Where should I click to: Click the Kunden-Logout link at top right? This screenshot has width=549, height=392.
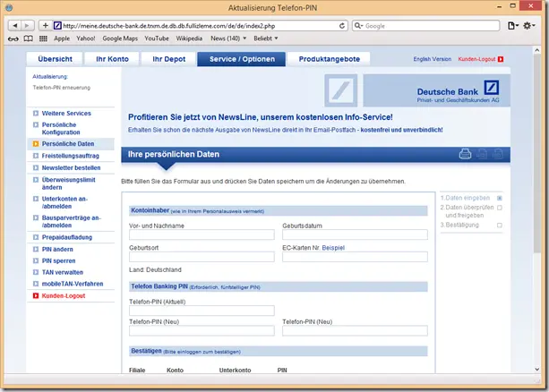tap(476, 59)
